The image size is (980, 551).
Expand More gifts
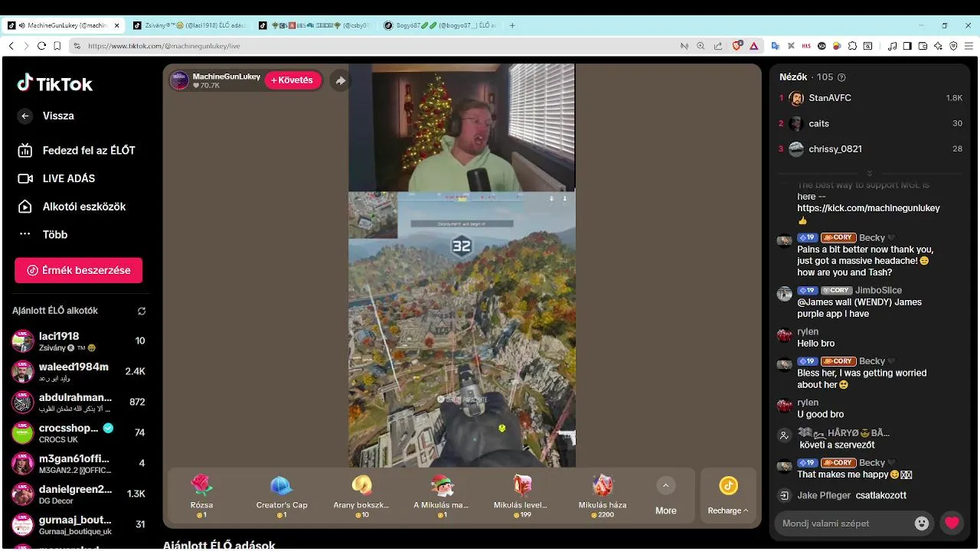coord(666,495)
